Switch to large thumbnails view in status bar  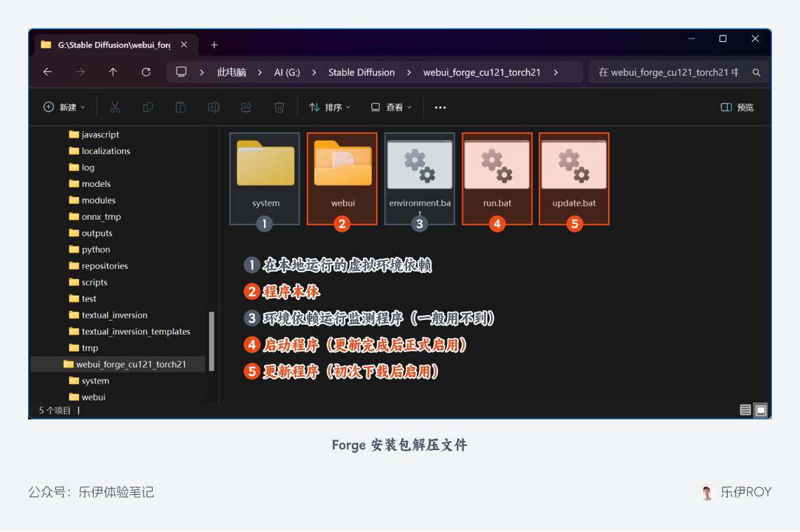point(761,409)
